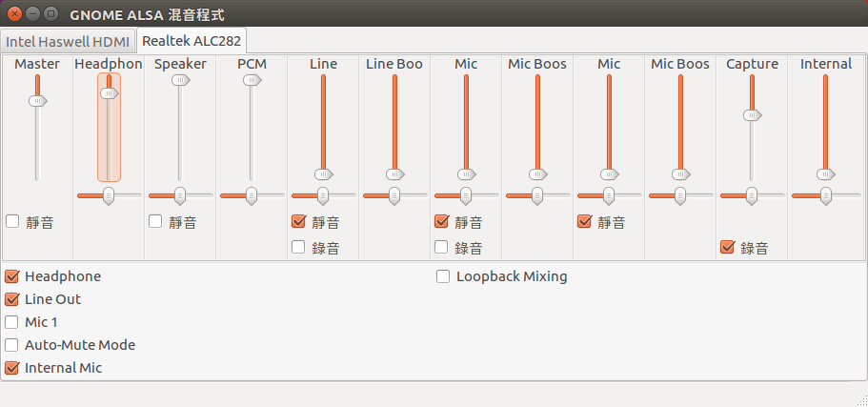
Task: Switch to the Intel Haswell HDMI tab
Action: [68, 42]
